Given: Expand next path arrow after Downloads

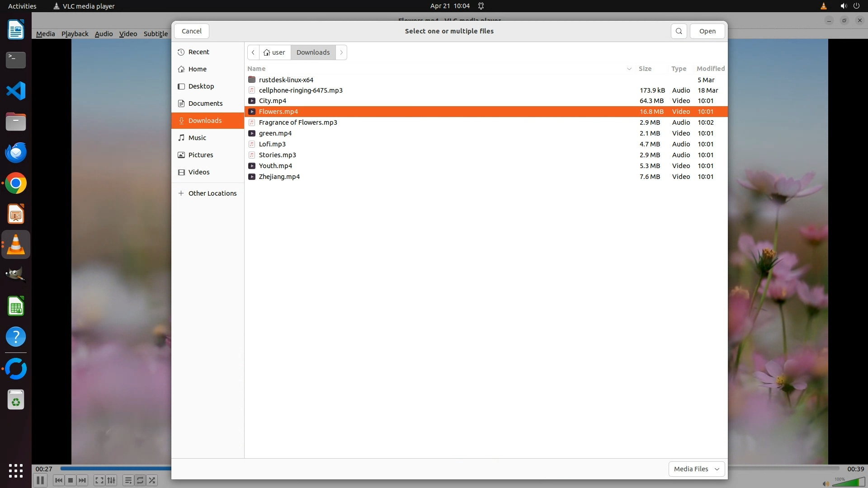Looking at the screenshot, I should tap(341, 52).
